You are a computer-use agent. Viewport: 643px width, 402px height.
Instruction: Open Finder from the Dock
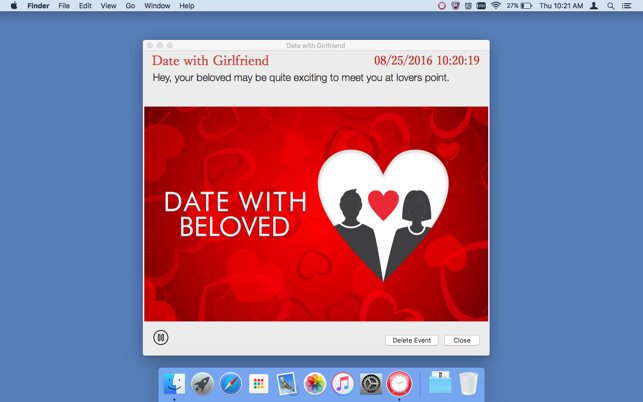[174, 384]
